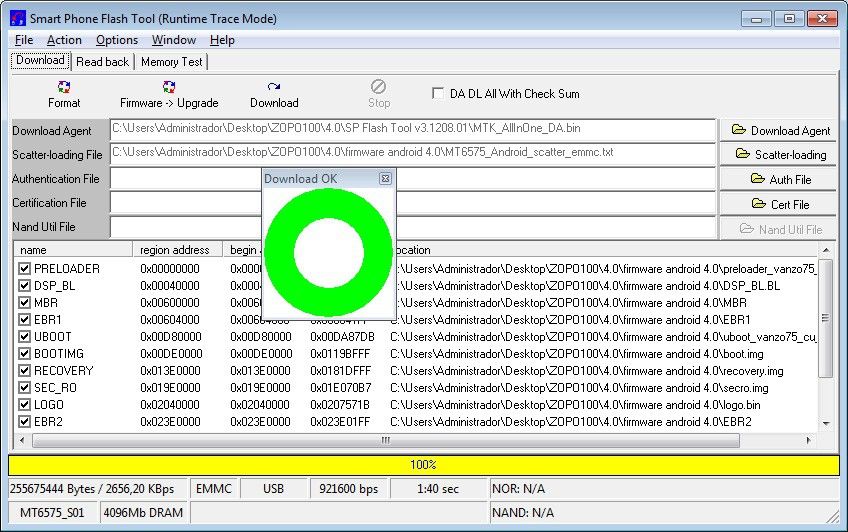Uncheck the RECOVERY partition
Viewport: 848px width, 532px height.
24,370
